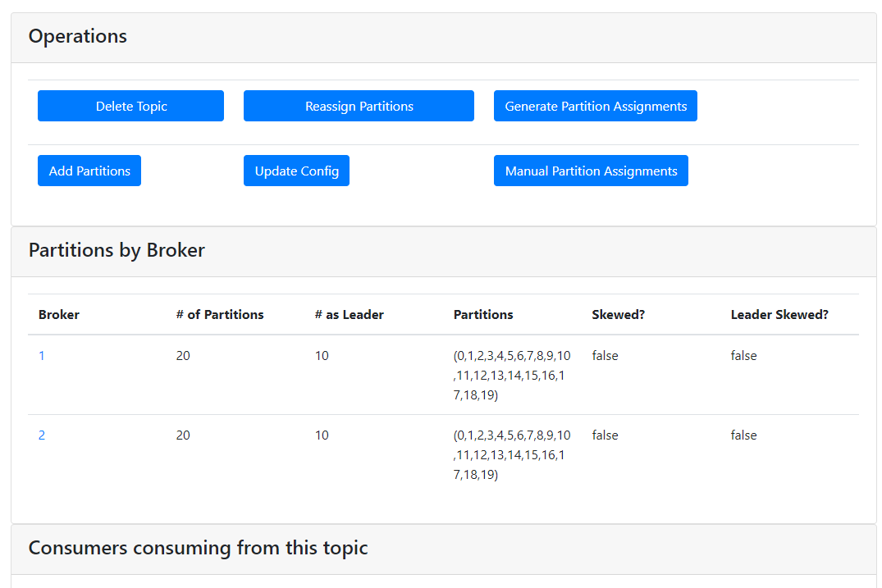Click the Partitions column header
The width and height of the screenshot is (882, 588).
click(x=483, y=314)
